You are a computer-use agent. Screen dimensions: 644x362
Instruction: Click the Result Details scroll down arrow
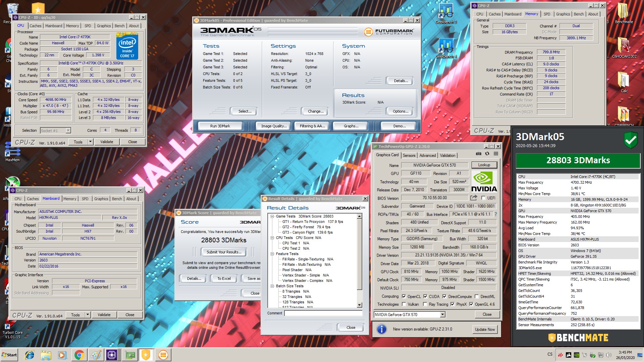click(360, 305)
